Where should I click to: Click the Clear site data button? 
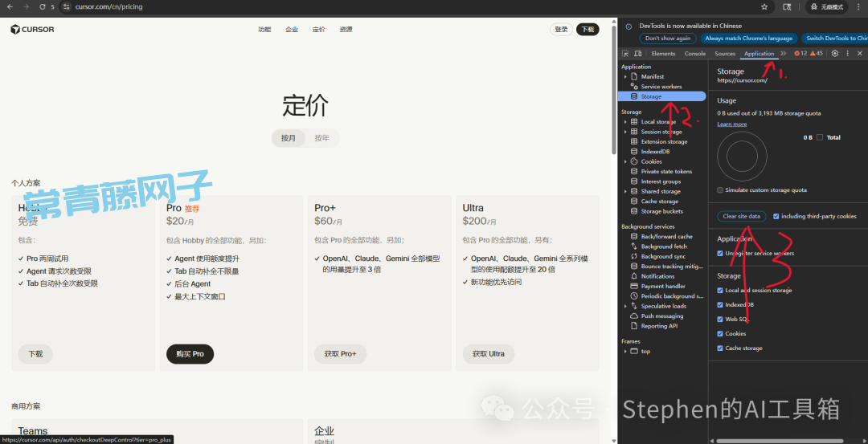[x=741, y=216]
